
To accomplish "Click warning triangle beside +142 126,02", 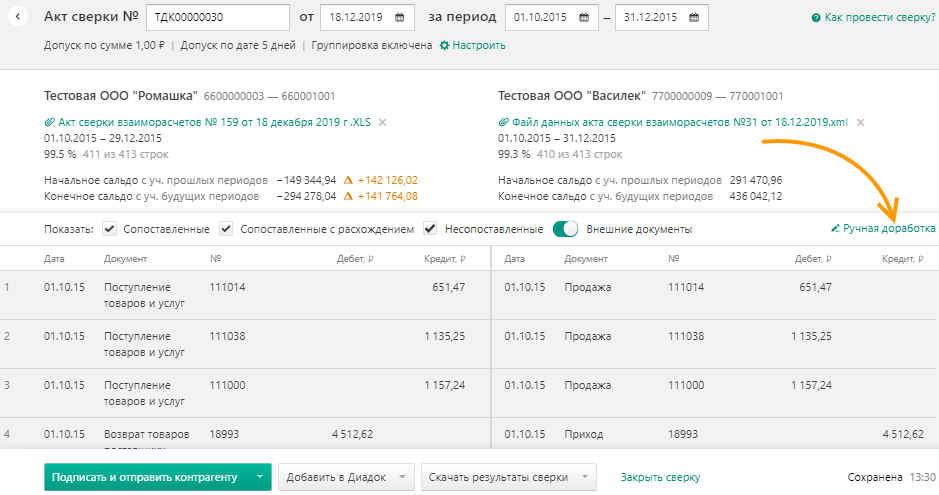I will pyautogui.click(x=348, y=180).
